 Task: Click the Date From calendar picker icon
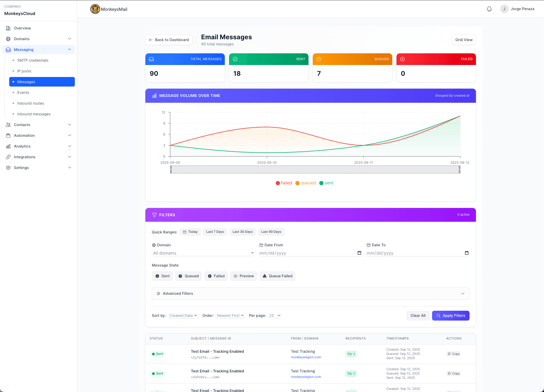click(x=359, y=253)
